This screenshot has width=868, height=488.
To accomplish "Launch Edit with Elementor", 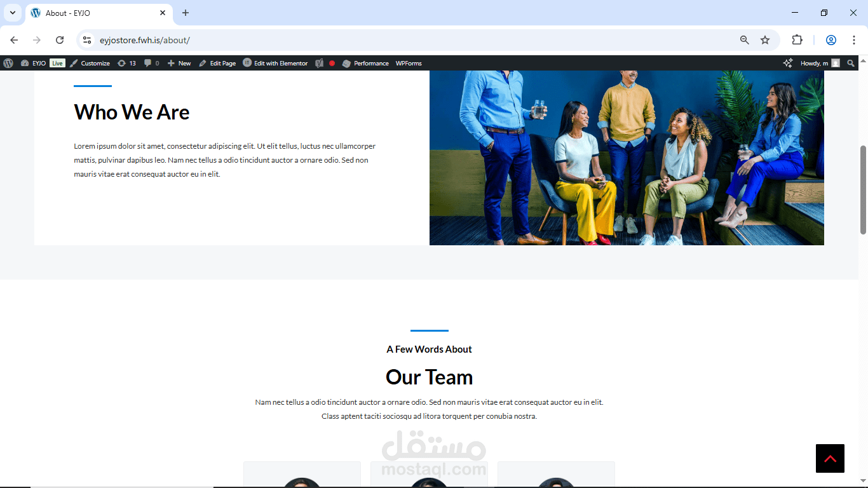I will coord(275,63).
